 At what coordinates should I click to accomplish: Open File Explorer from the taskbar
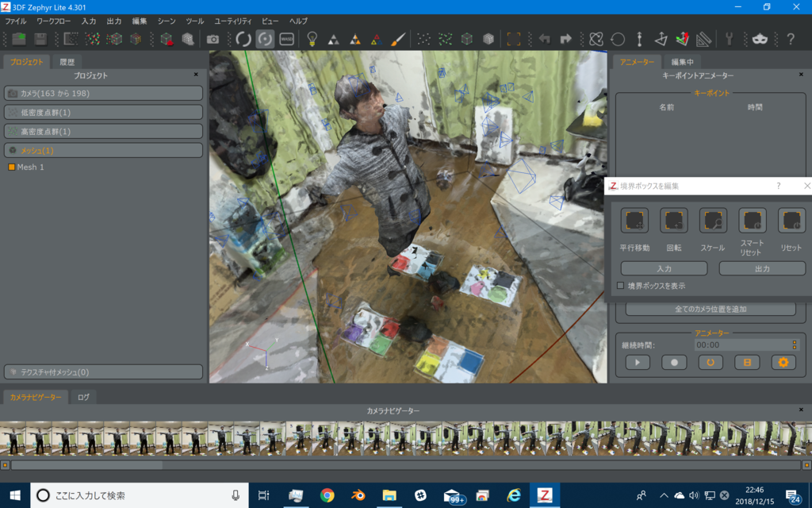click(x=389, y=495)
